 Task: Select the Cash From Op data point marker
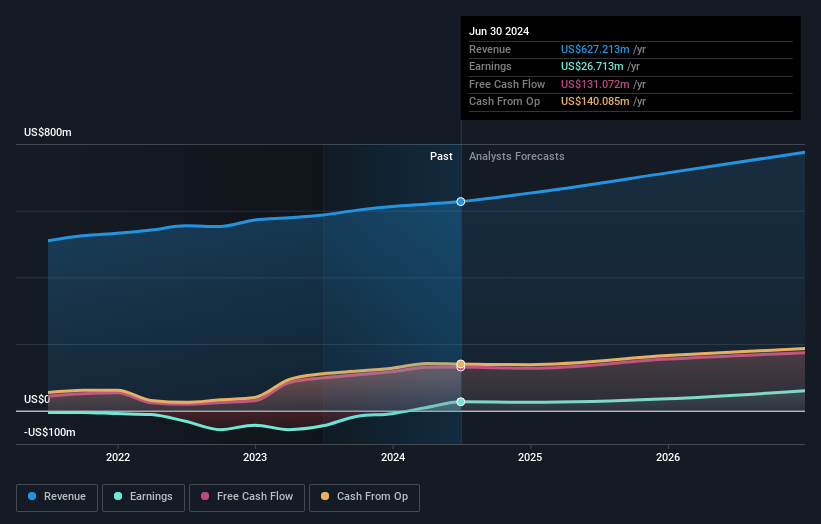461,364
